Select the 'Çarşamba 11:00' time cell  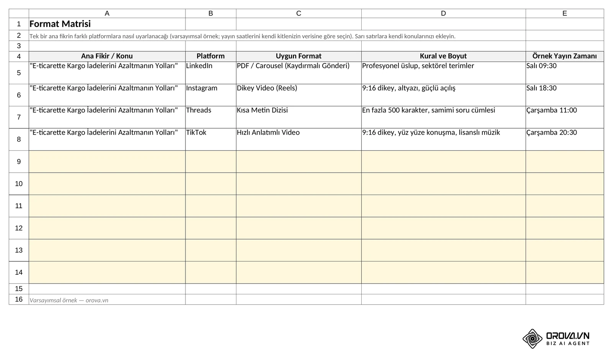565,117
